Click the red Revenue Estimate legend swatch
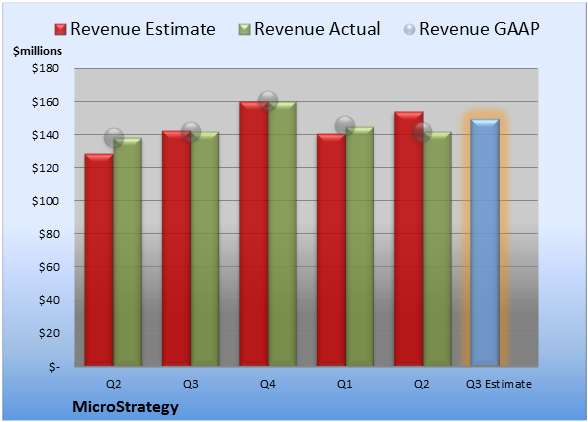 coord(60,30)
